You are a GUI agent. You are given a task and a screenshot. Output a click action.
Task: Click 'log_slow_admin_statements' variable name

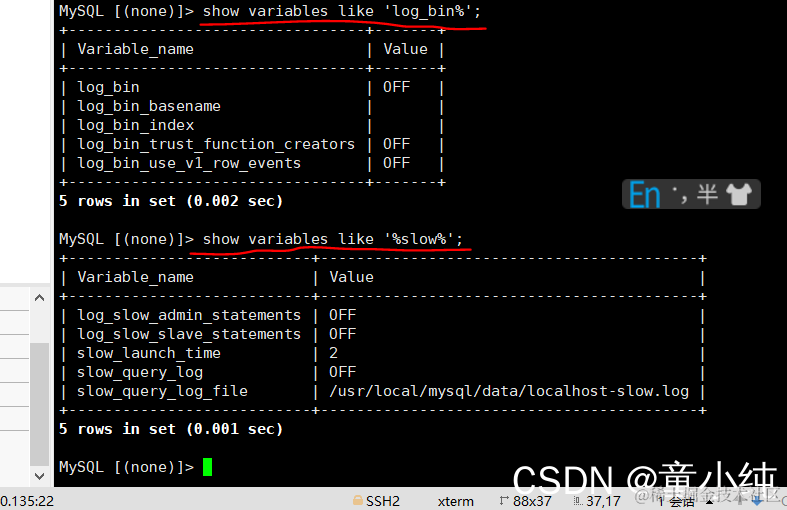pos(189,315)
